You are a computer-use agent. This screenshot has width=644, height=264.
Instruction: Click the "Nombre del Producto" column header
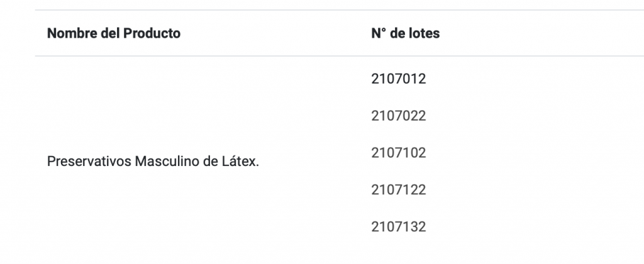click(114, 33)
